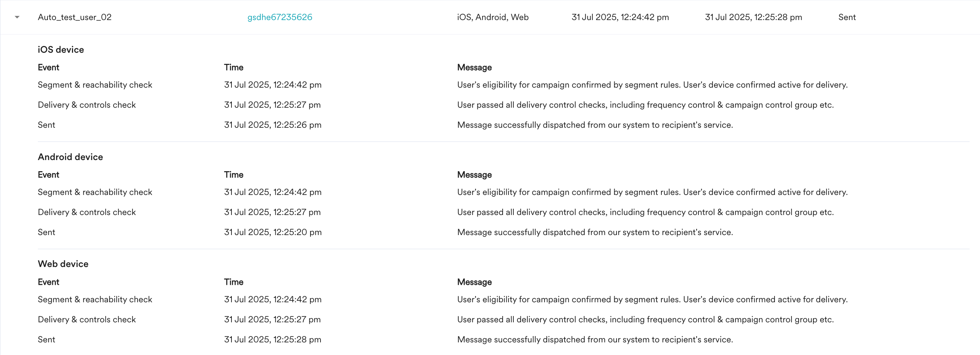This screenshot has height=355, width=980.
Task: Select the Sent status in top row
Action: pyautogui.click(x=847, y=17)
